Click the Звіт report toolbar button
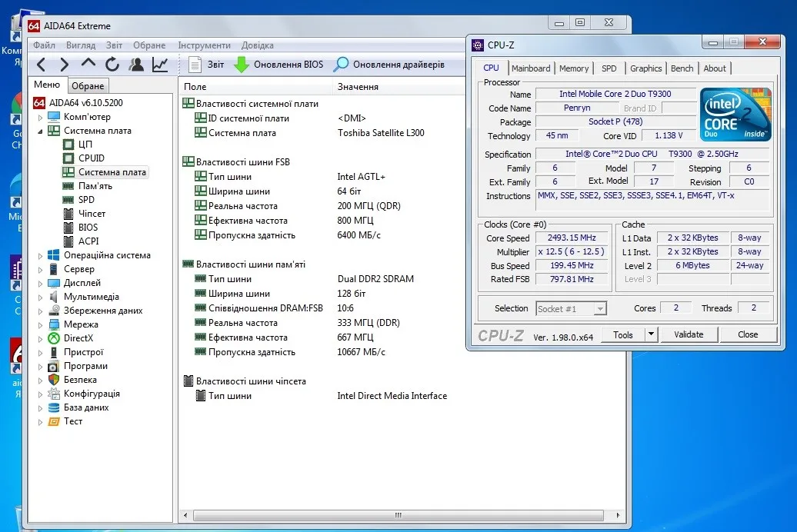 pyautogui.click(x=206, y=65)
